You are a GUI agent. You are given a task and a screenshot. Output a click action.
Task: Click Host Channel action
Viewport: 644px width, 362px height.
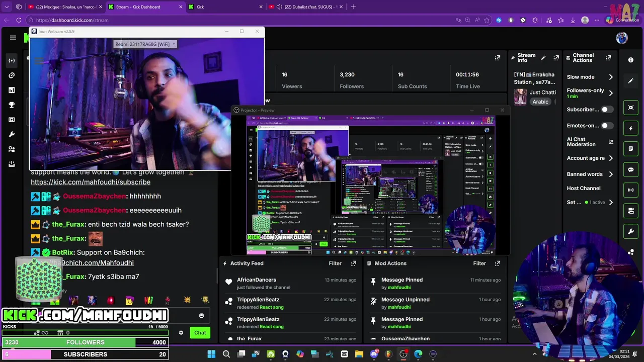pos(584,189)
